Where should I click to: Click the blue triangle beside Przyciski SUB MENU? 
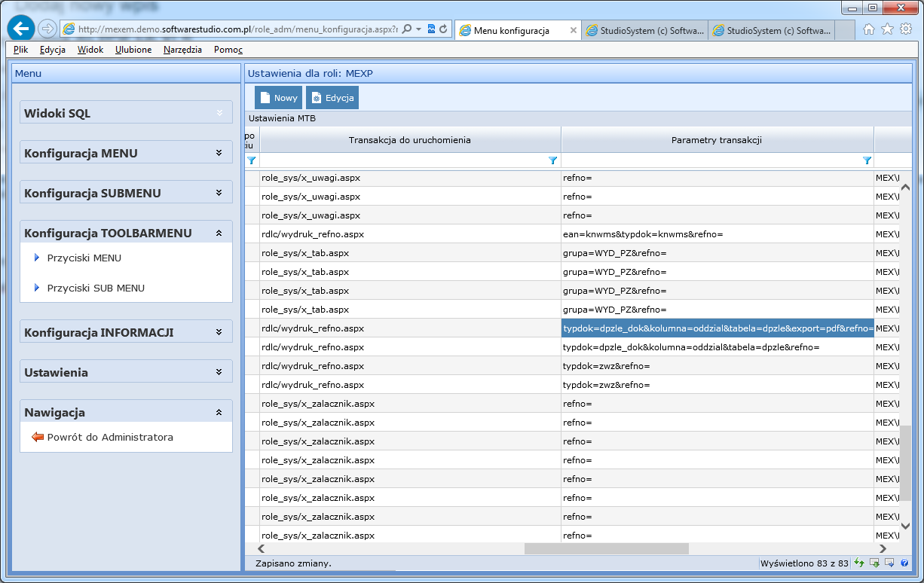pos(36,288)
